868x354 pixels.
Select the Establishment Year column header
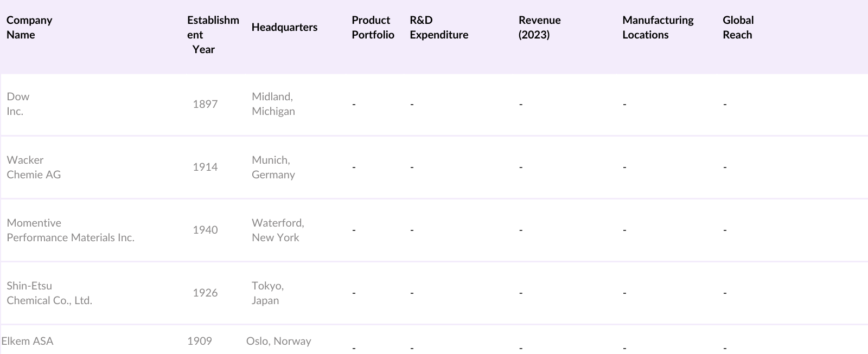[x=213, y=35]
